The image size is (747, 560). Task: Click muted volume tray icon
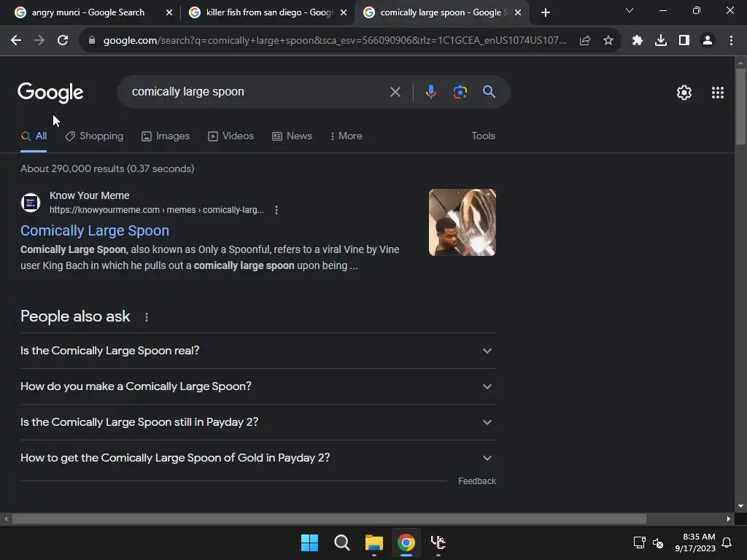coord(658,542)
